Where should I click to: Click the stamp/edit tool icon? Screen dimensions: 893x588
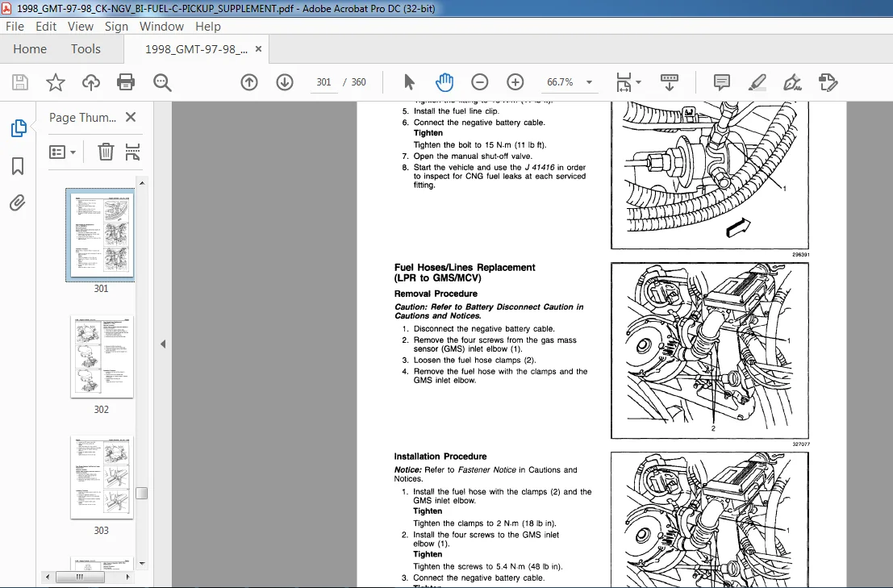pos(828,82)
